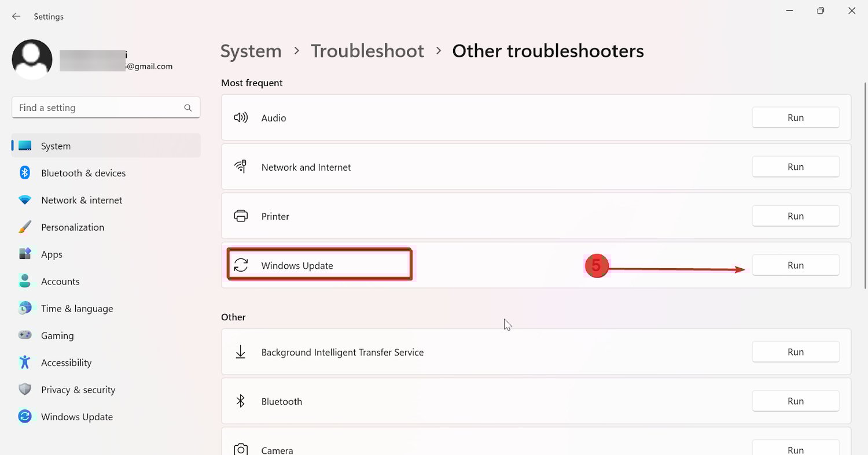Click the Audio speaker icon
Screen dimensions: 868x455
[241, 117]
